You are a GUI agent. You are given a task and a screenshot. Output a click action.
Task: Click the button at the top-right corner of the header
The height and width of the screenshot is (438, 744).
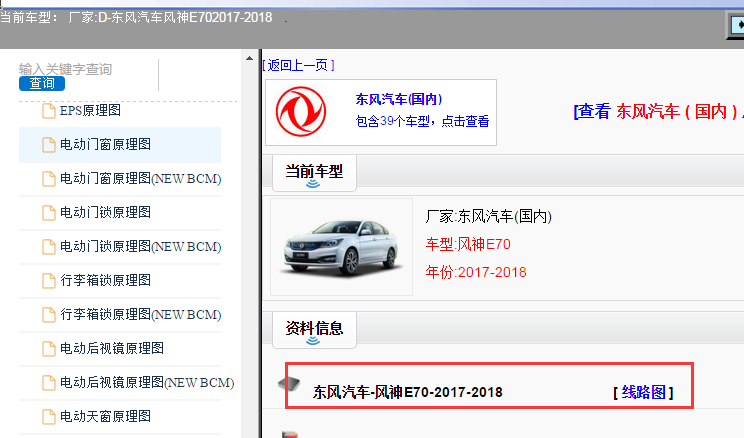pos(736,26)
